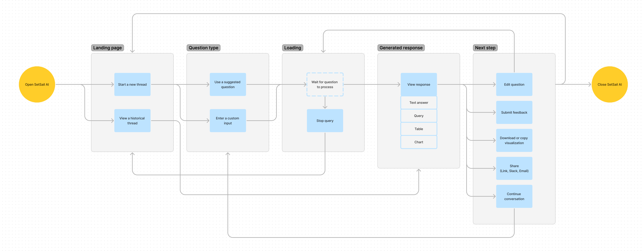The width and height of the screenshot is (644, 251).
Task: Click the View a historical thread node
Action: tap(132, 120)
